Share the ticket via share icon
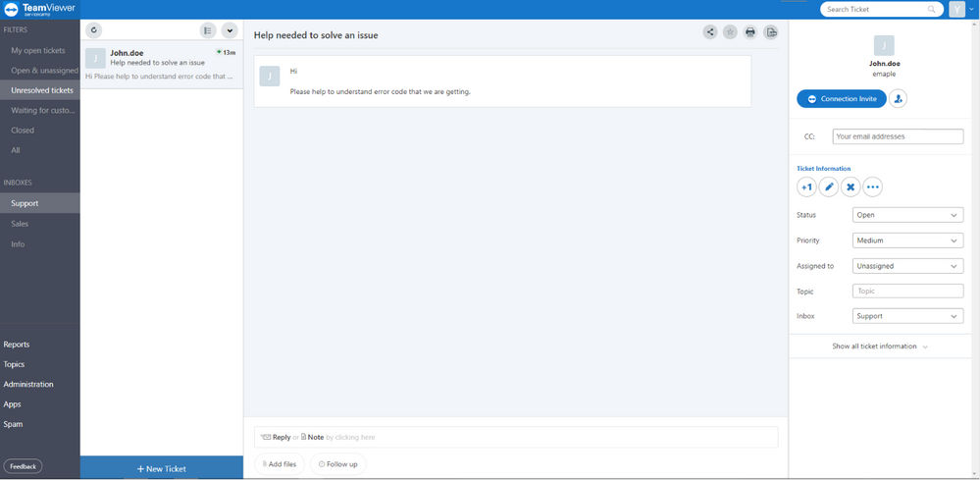This screenshot has height=480, width=980. click(710, 31)
